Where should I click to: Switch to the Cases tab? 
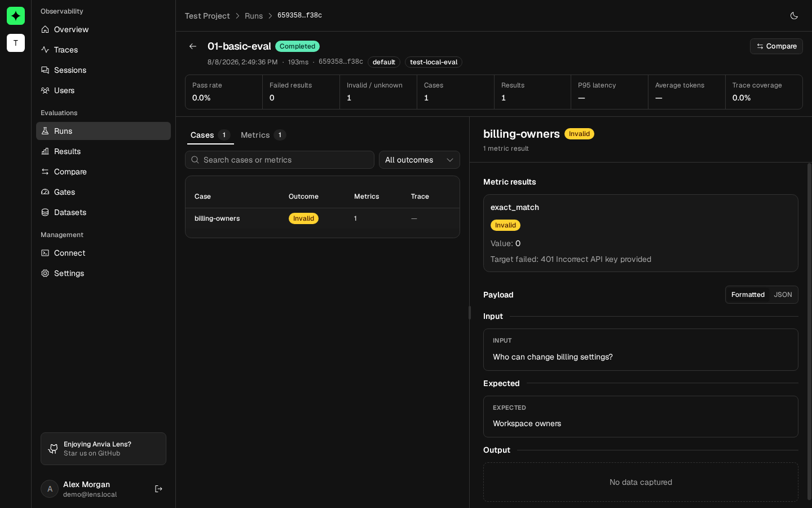coord(210,135)
